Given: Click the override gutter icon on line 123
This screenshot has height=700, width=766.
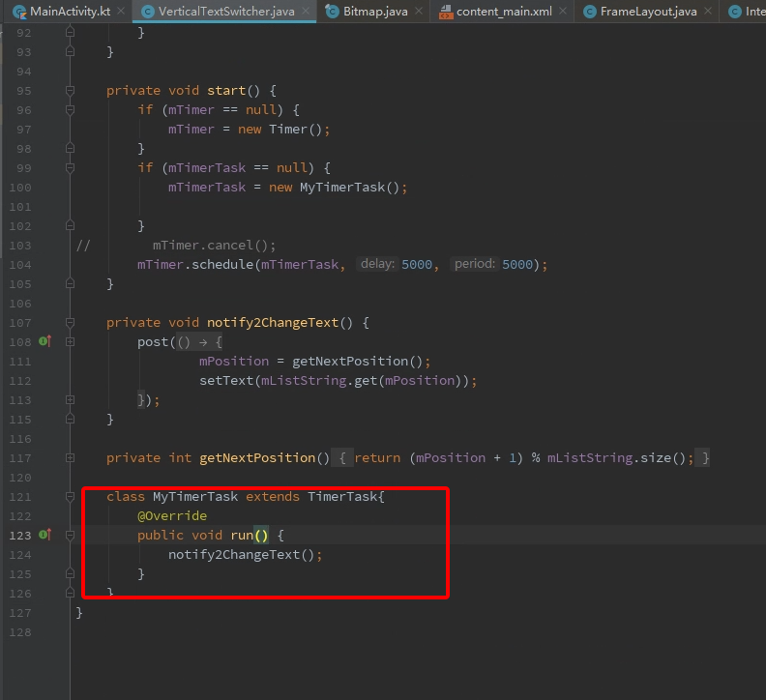Looking at the screenshot, I should coord(44,535).
